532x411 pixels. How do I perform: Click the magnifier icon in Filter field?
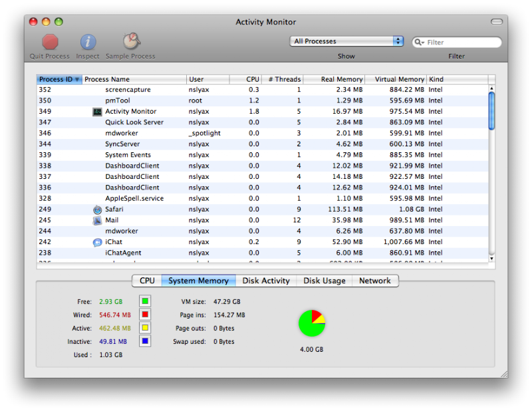tap(419, 42)
